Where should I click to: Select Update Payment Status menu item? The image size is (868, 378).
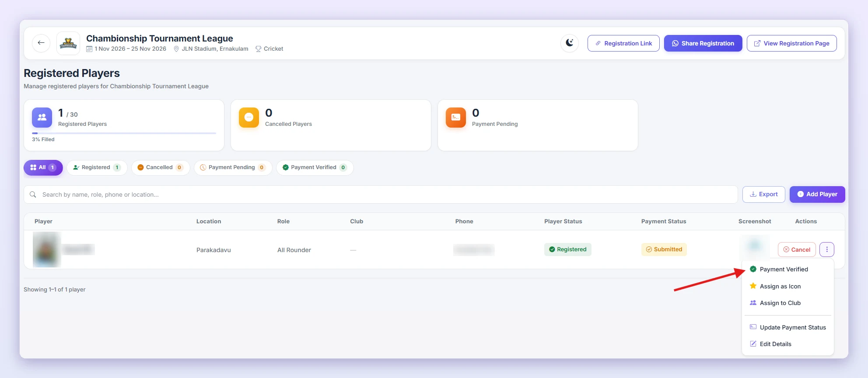(x=787, y=327)
